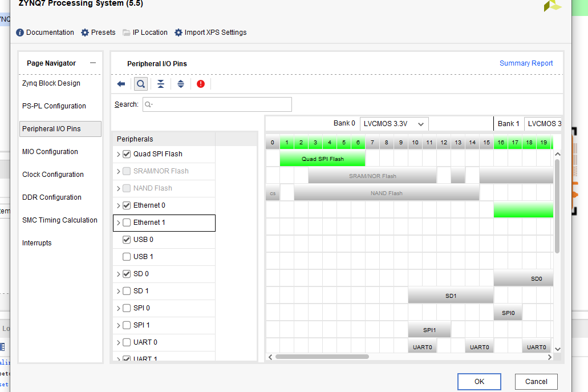Uncheck Quad SPI Flash checkbox

(127, 154)
